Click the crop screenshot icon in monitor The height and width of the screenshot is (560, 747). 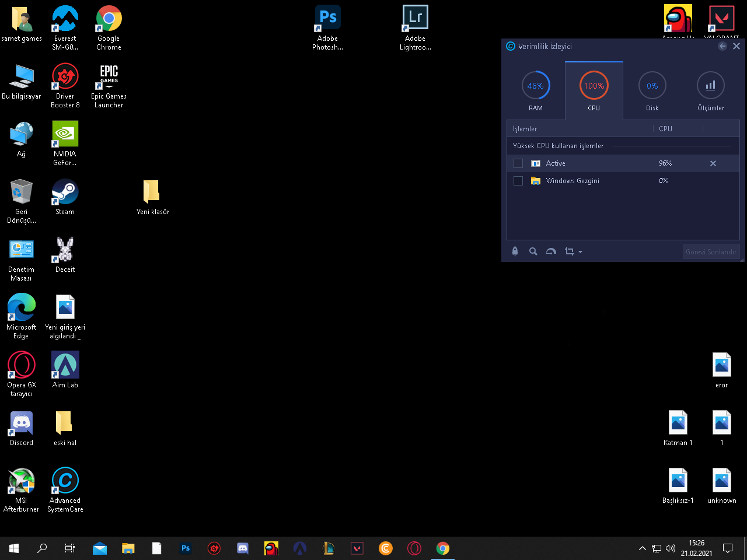click(569, 251)
